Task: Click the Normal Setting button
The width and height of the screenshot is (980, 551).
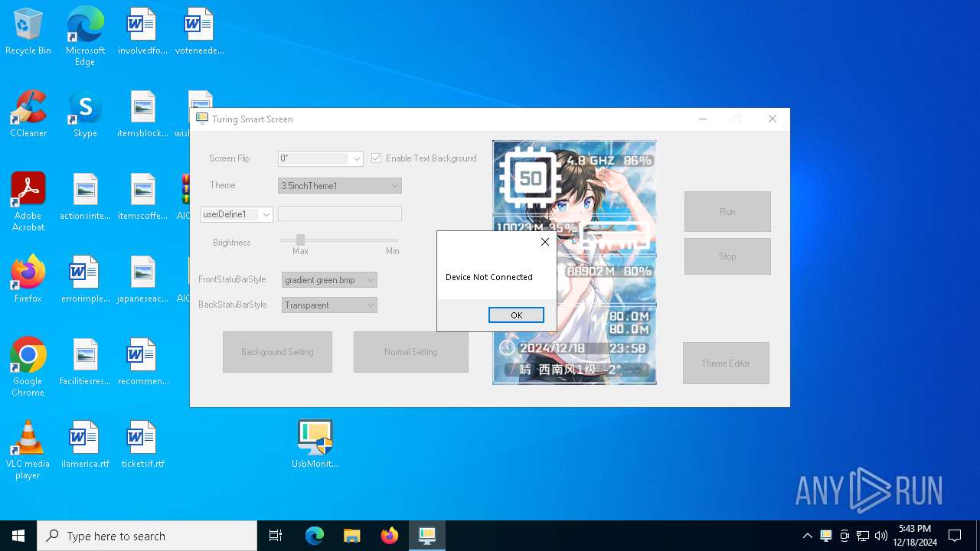Action: 411,352
